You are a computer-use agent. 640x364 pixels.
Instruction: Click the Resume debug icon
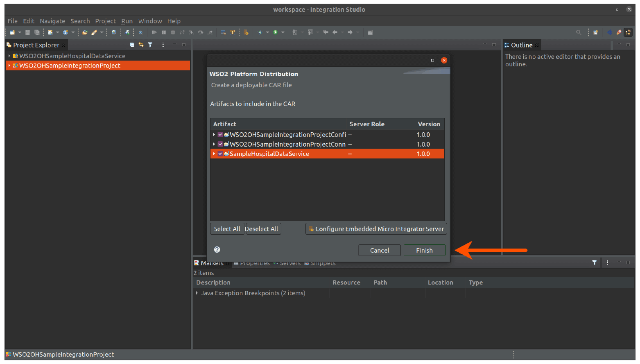coord(154,32)
